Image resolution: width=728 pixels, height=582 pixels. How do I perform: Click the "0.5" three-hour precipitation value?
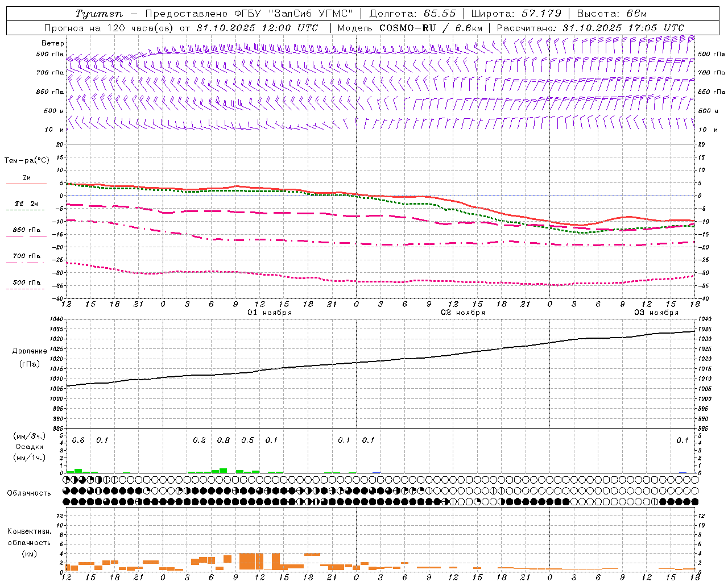click(x=247, y=440)
